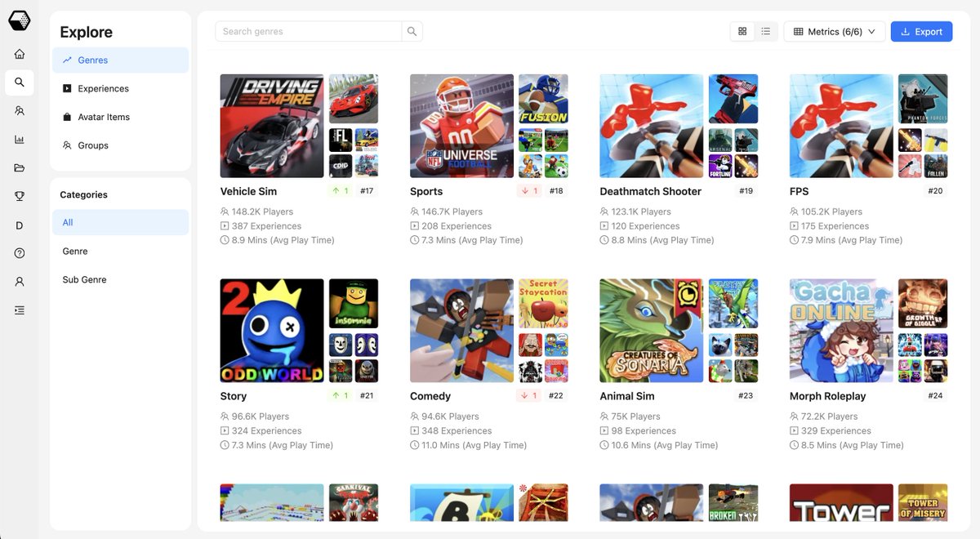This screenshot has height=539, width=980.
Task: Select the Sub Genre category
Action: pos(86,279)
